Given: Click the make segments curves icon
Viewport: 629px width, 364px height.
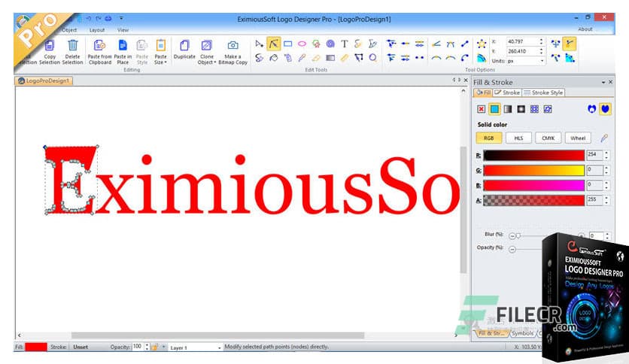Looking at the screenshot, I should [464, 58].
